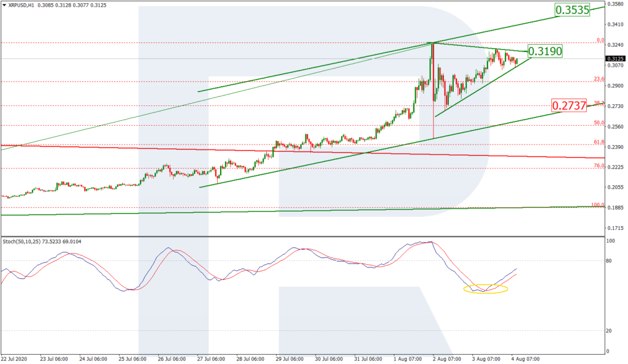Image resolution: width=628 pixels, height=364 pixels.
Task: Select the 76.0 Fibonacci level label
Action: coord(599,165)
